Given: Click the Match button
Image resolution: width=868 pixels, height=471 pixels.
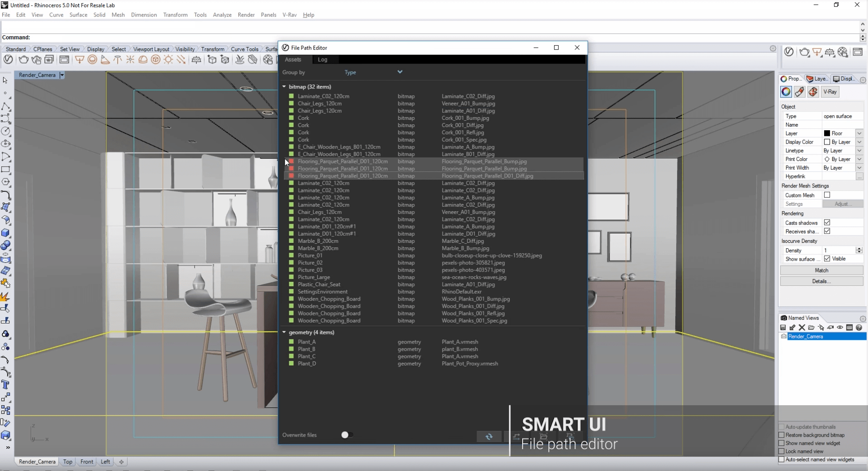Looking at the screenshot, I should click(x=821, y=270).
